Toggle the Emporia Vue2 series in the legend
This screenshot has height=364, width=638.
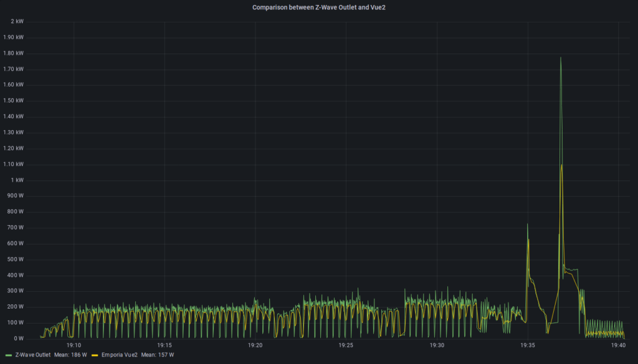click(x=119, y=355)
